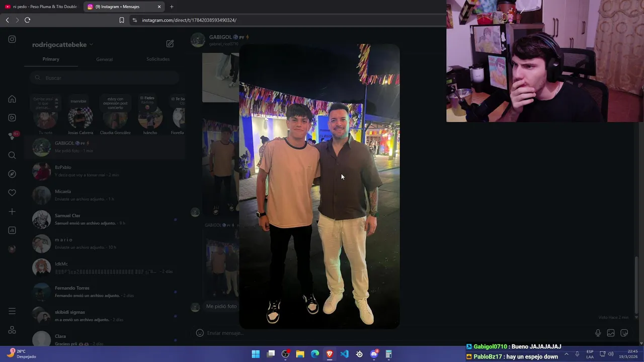This screenshot has width=644, height=362.
Task: Open the m a r i o conversation
Action: coord(105,243)
